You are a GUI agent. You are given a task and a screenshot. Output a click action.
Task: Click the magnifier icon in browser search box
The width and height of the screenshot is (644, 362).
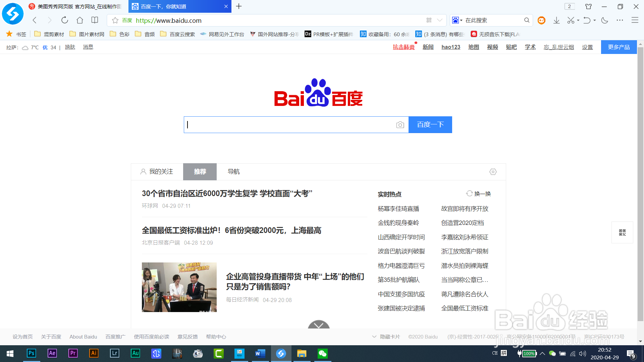527,20
